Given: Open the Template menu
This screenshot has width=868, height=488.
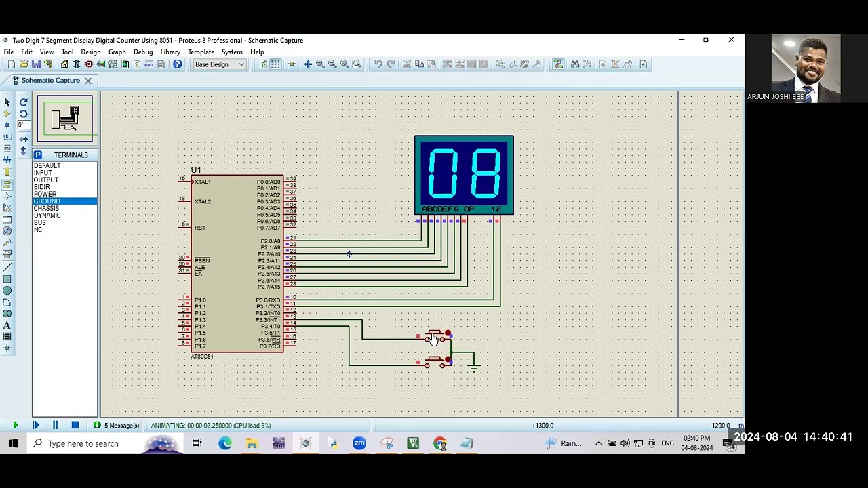Looking at the screenshot, I should coord(201,52).
